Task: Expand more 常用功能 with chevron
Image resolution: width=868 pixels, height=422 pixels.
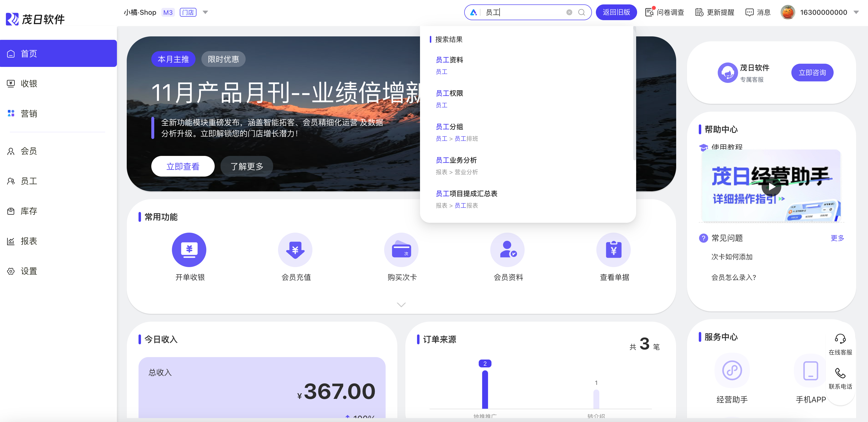Action: point(401,305)
